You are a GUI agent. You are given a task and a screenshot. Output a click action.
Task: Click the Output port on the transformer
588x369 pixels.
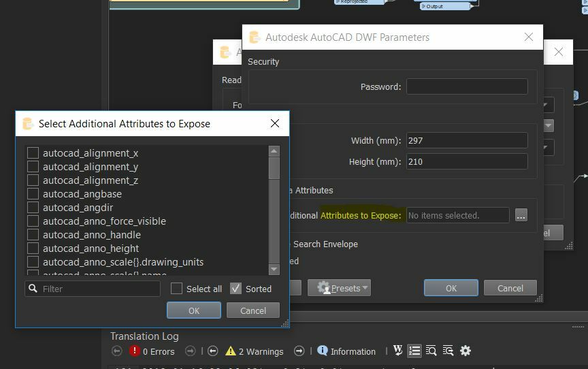coord(445,6)
